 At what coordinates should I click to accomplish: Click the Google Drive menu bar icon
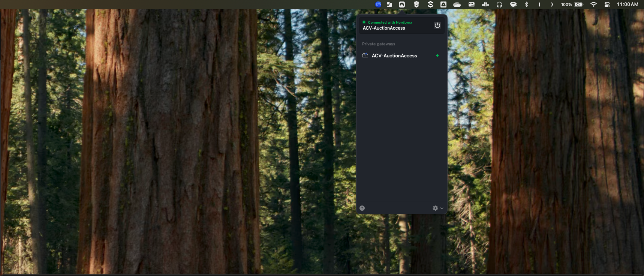tap(443, 4)
